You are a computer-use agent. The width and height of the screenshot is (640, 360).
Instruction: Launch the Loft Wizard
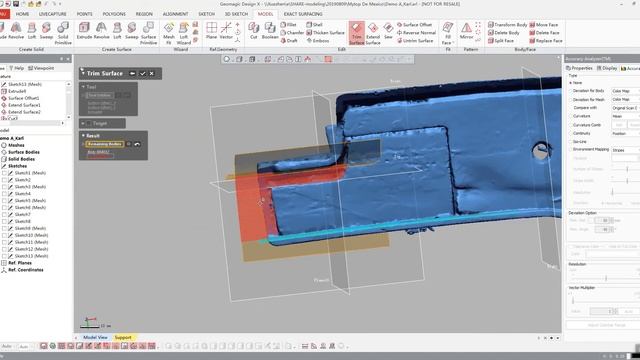click(x=183, y=33)
